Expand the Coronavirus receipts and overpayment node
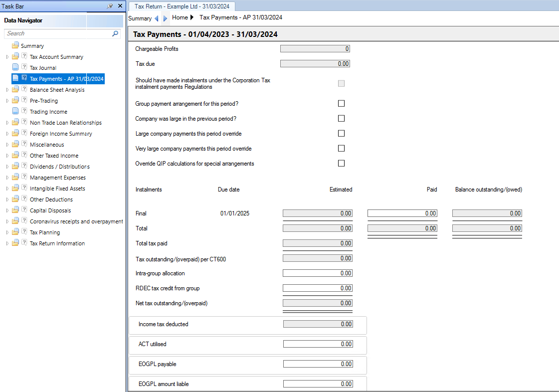 point(7,221)
